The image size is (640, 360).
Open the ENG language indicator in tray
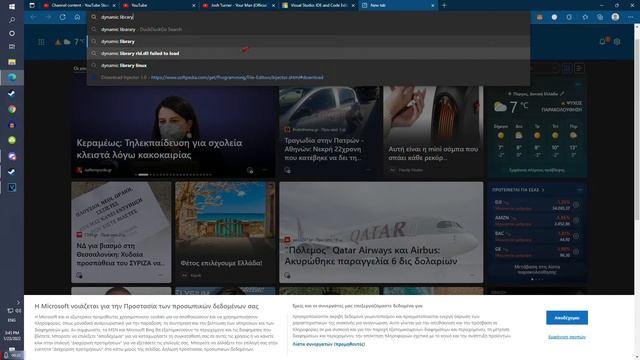click(12, 320)
